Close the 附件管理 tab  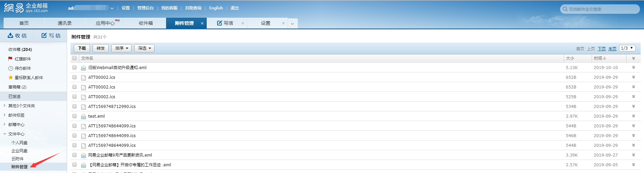[x=202, y=23]
